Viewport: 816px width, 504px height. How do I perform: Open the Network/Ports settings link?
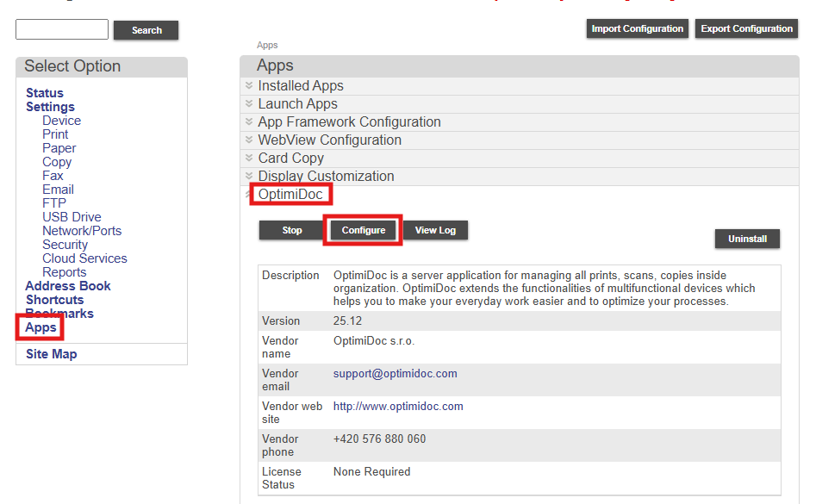click(82, 231)
